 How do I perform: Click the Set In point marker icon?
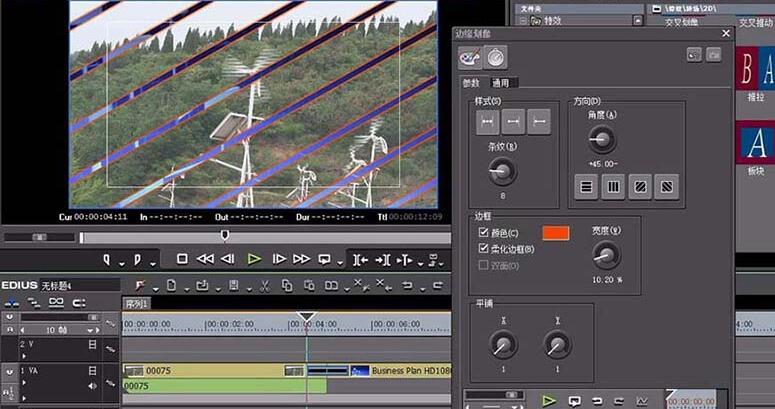107,259
